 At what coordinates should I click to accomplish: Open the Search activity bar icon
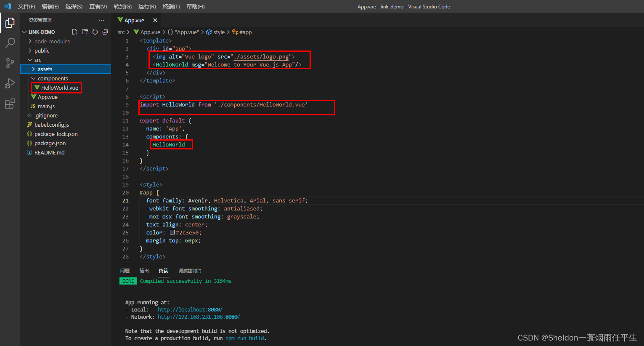10,43
